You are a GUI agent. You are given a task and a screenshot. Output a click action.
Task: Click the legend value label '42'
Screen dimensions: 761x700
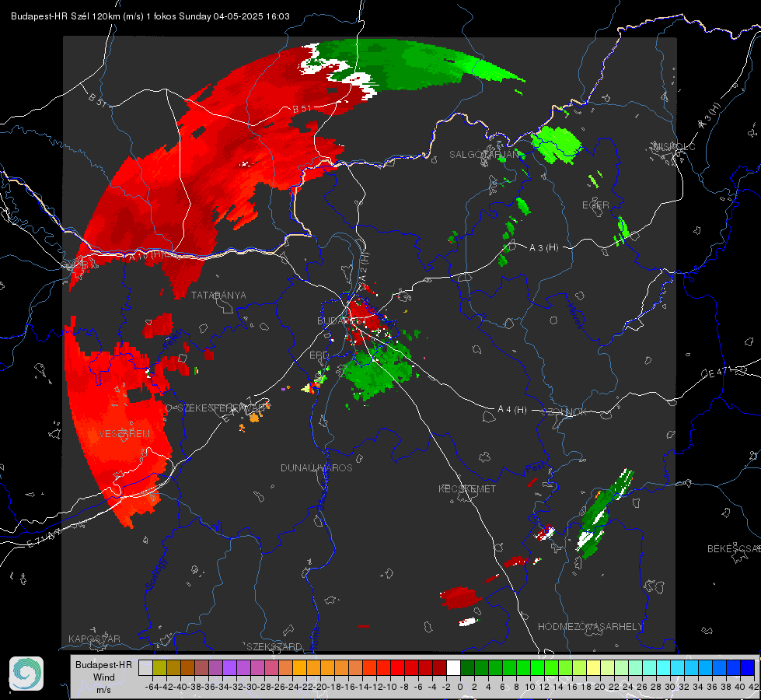(754, 687)
